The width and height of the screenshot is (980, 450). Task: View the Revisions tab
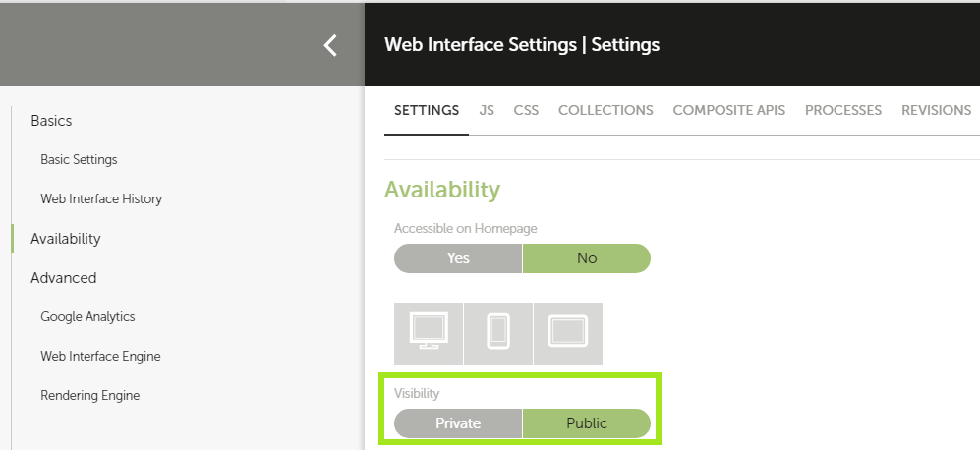pyautogui.click(x=936, y=110)
